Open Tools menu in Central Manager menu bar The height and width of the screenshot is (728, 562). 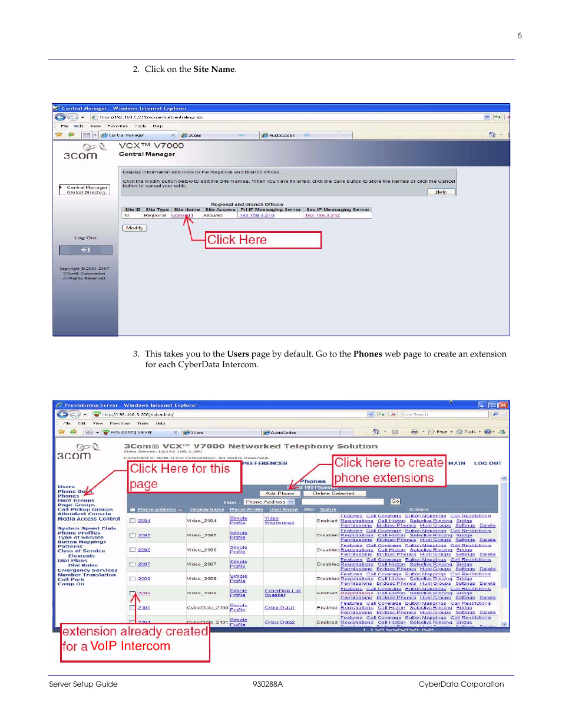pyautogui.click(x=140, y=126)
